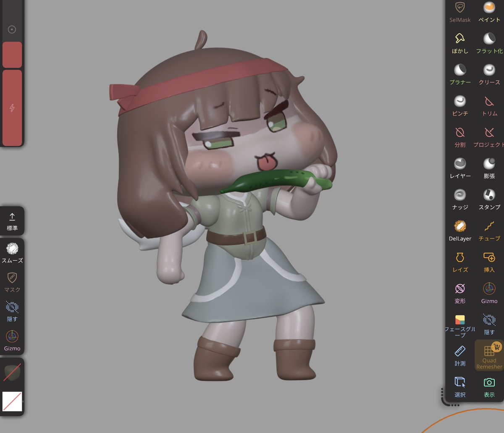This screenshot has width=504, height=433.
Task: Select the 計測 (Measure) tool
Action: coord(460,355)
